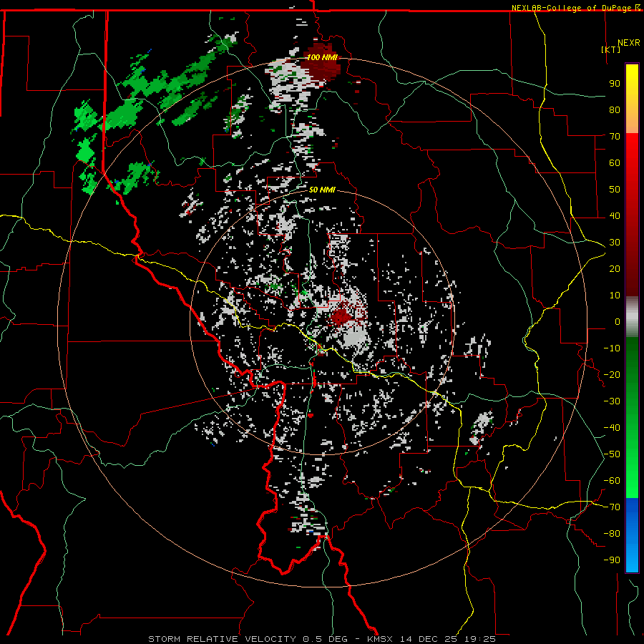
Task: Click the NEXR label above the color scale
Action: pos(629,42)
